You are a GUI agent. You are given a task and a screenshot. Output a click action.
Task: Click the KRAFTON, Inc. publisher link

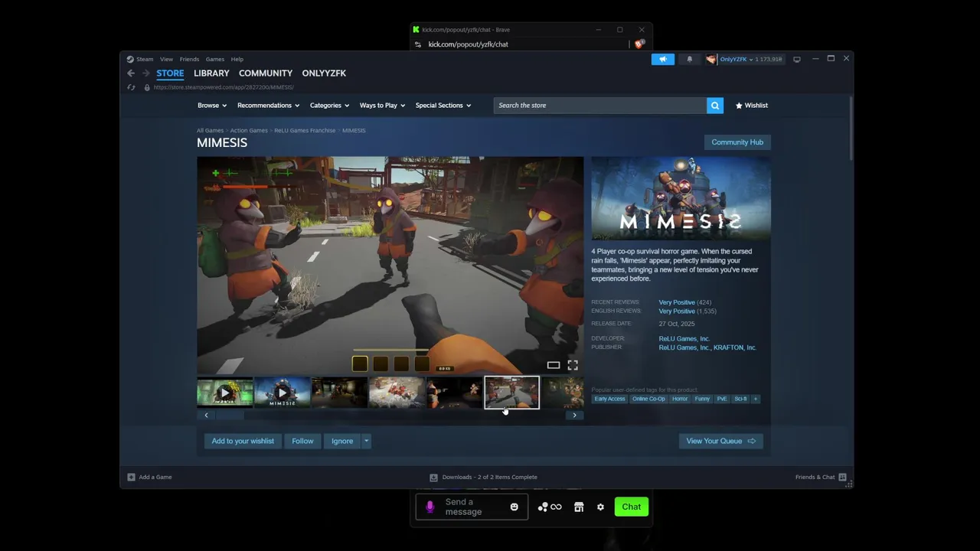coord(735,348)
